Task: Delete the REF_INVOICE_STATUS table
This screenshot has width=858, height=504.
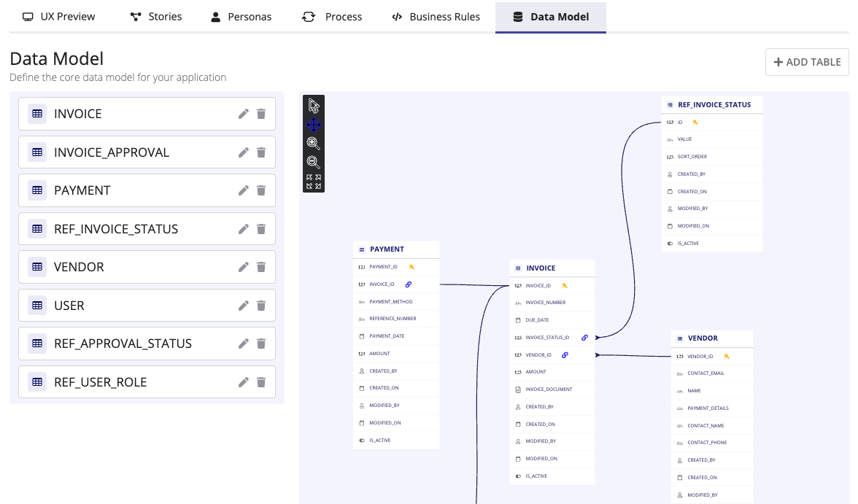Action: click(261, 229)
